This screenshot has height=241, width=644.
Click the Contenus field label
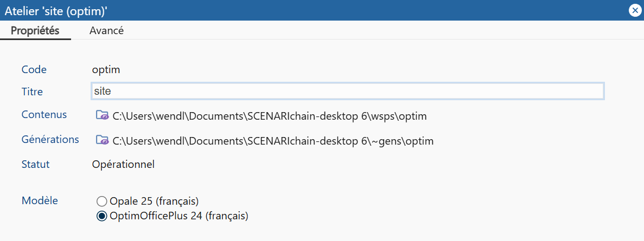pos(44,115)
